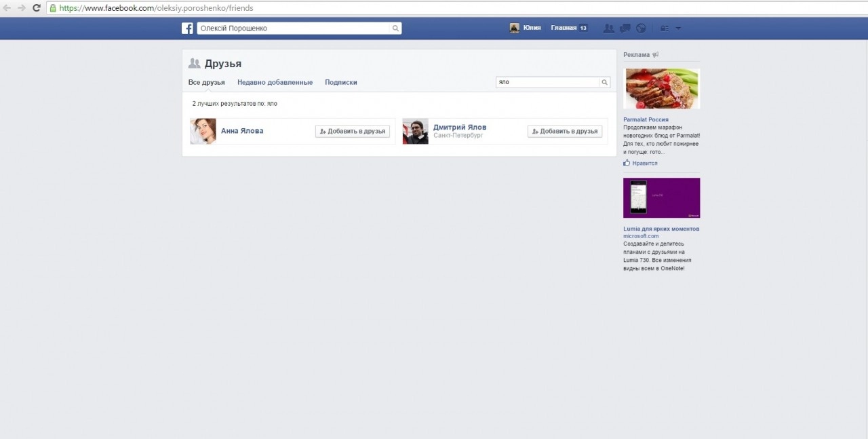This screenshot has width=868, height=439.
Task: Click the Facebook logo icon
Action: coord(187,28)
